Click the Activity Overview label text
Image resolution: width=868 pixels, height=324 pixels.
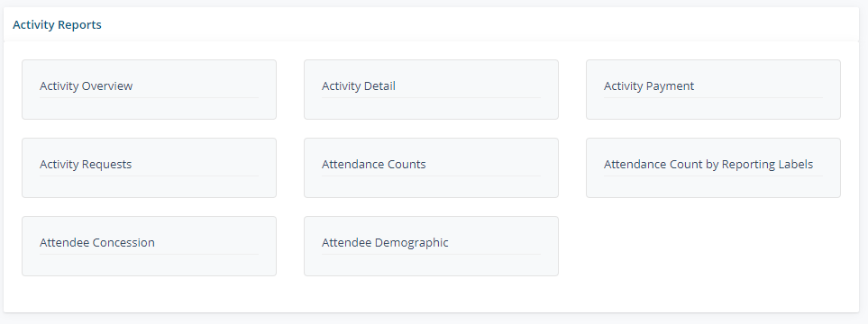tap(87, 86)
